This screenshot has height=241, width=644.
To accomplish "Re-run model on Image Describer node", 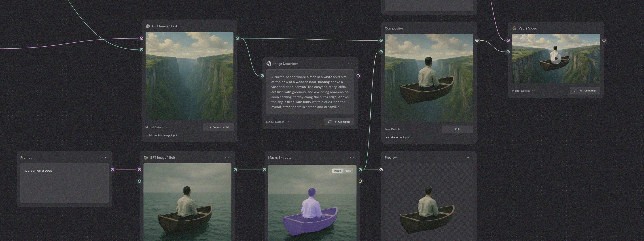I will (339, 122).
